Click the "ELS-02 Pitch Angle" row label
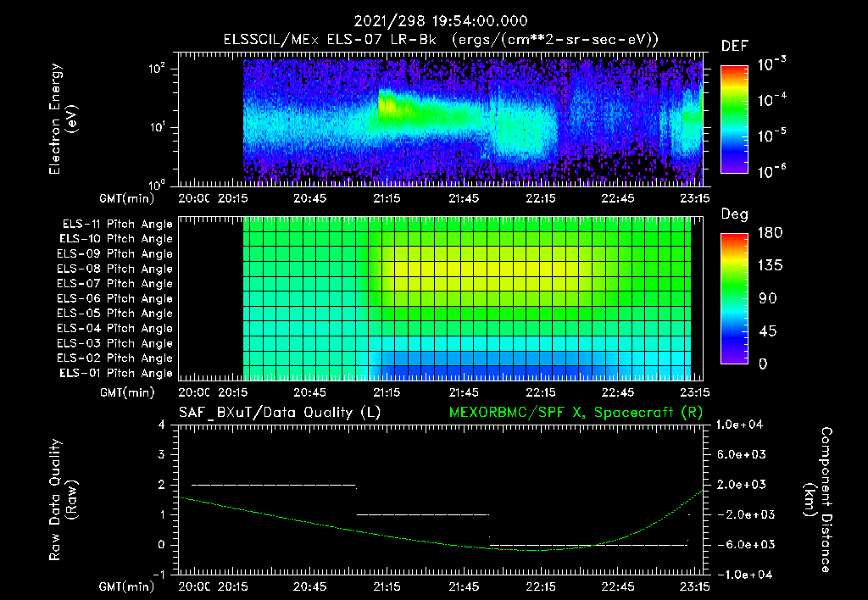This screenshot has width=868, height=600. pyautogui.click(x=114, y=358)
